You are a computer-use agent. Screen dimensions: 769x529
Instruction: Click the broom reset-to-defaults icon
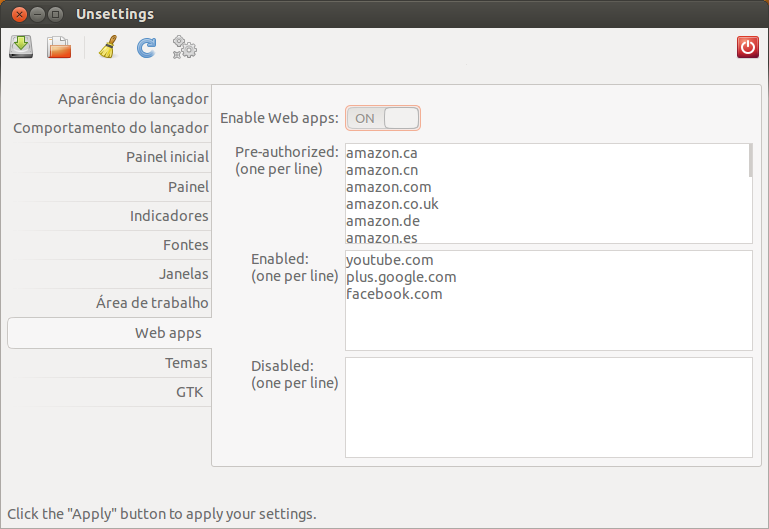(108, 47)
